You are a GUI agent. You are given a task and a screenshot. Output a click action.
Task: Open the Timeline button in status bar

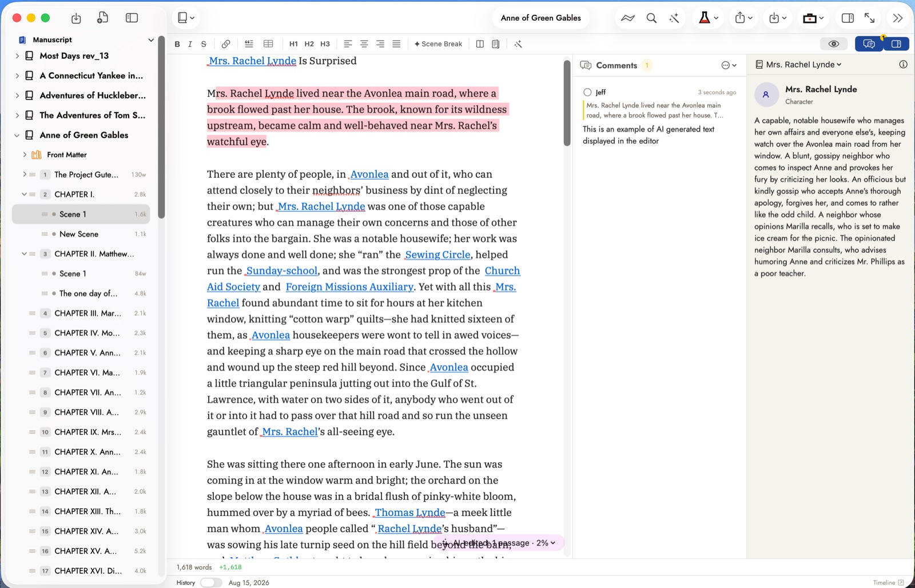click(888, 583)
